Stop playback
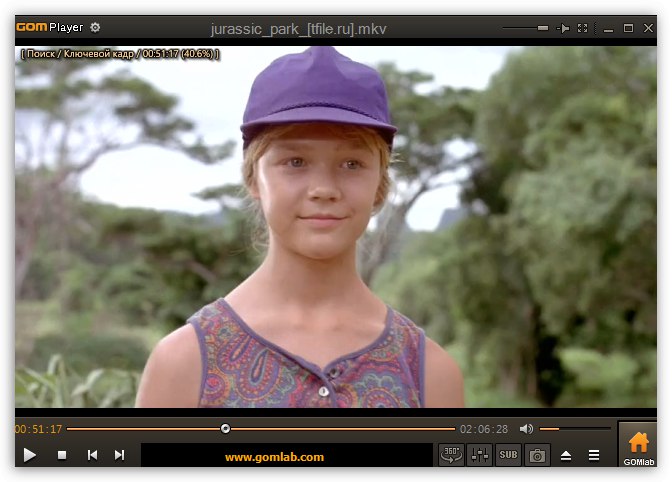The width and height of the screenshot is (672, 482). pos(62,455)
